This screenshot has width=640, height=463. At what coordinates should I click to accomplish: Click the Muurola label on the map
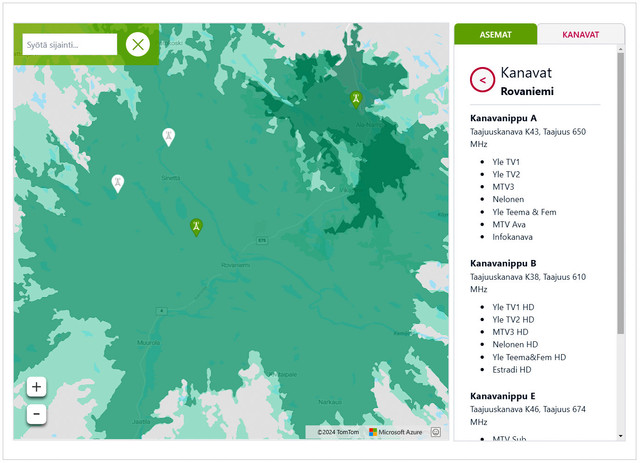pyautogui.click(x=148, y=343)
